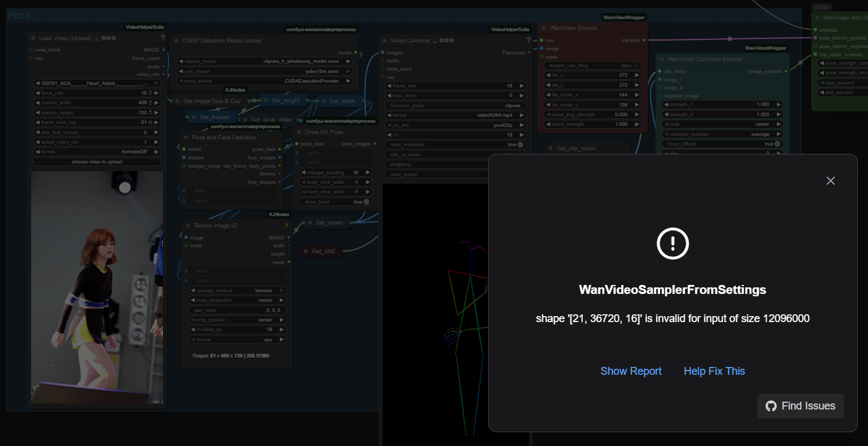
Task: Increase frame_load_cap with the right arrow
Action: click(x=157, y=123)
